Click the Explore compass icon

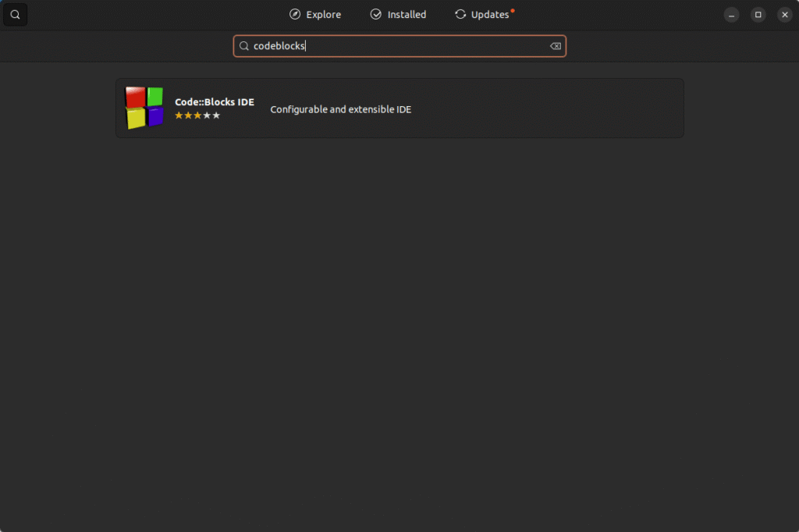click(295, 15)
